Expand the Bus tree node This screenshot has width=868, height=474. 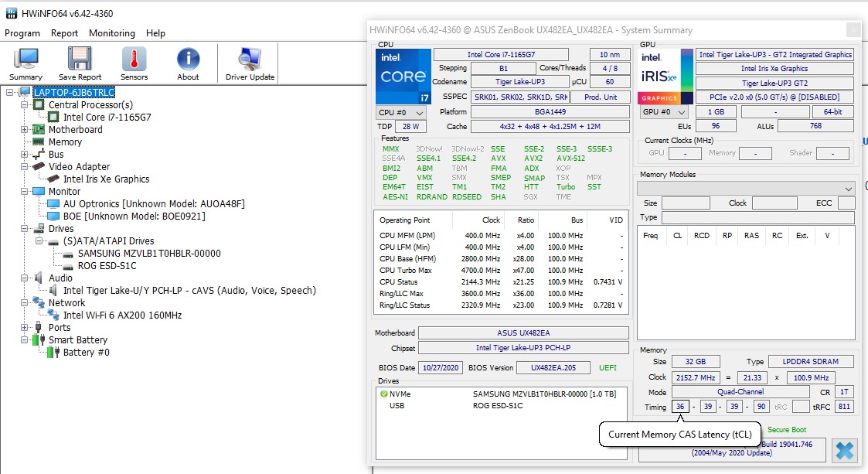(25, 155)
